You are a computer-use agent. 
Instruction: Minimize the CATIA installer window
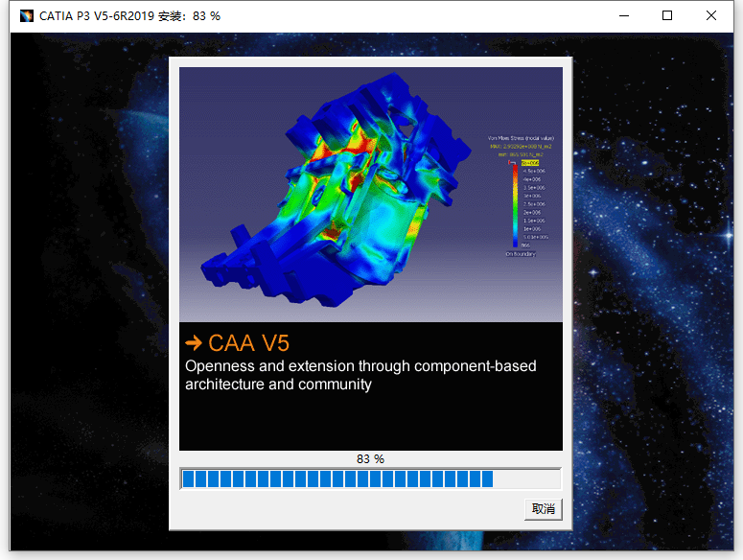624,16
